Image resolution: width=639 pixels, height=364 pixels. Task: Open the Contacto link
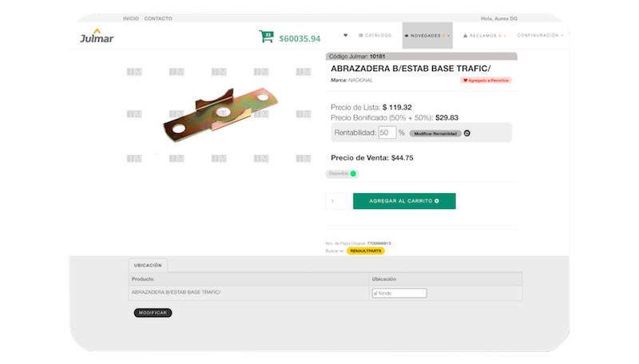(x=158, y=18)
